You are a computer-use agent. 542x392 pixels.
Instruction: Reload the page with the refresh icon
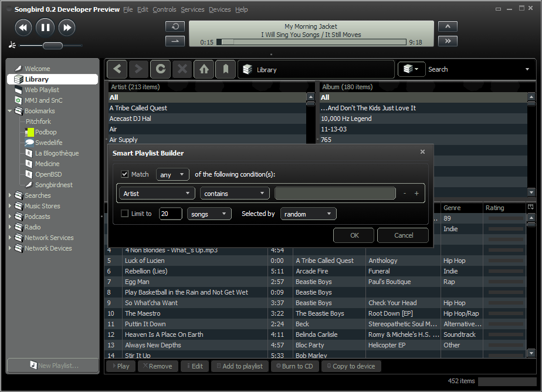(x=160, y=69)
